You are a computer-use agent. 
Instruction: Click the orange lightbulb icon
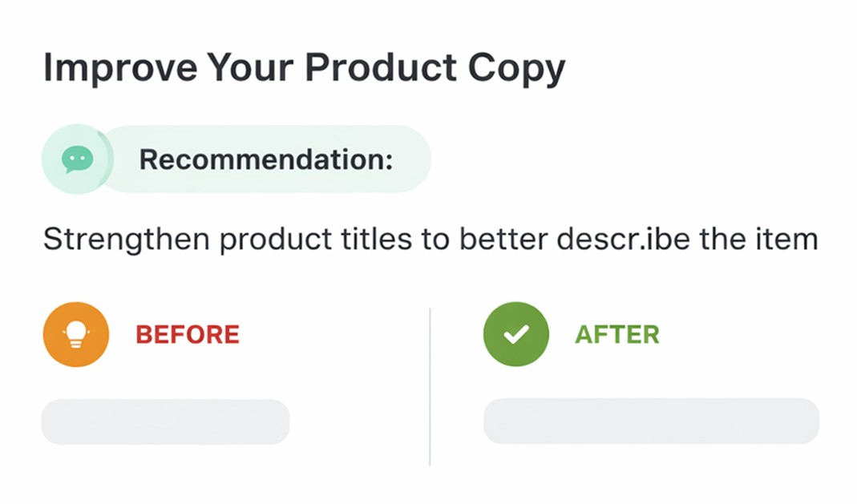pyautogui.click(x=75, y=334)
